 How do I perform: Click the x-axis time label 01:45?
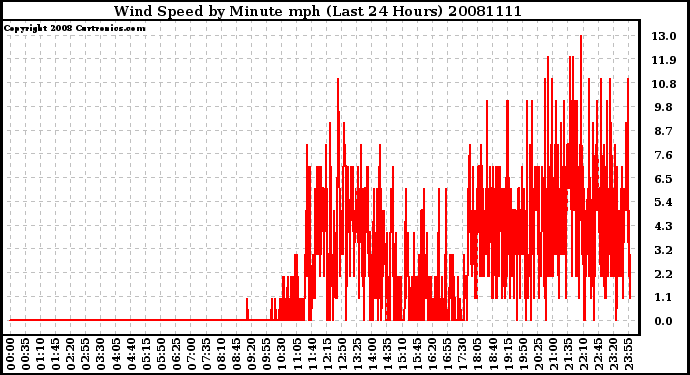point(55,354)
